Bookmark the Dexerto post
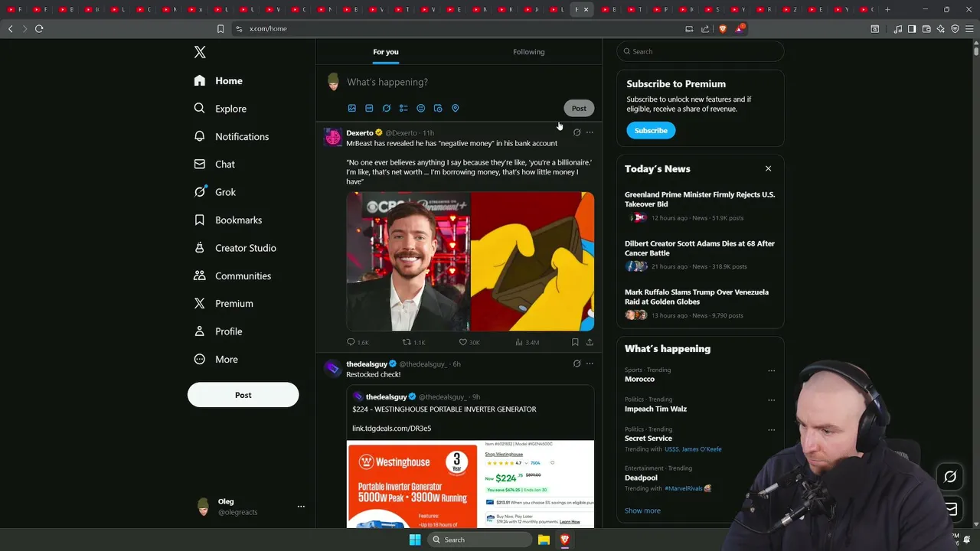The width and height of the screenshot is (980, 551). pos(575,342)
